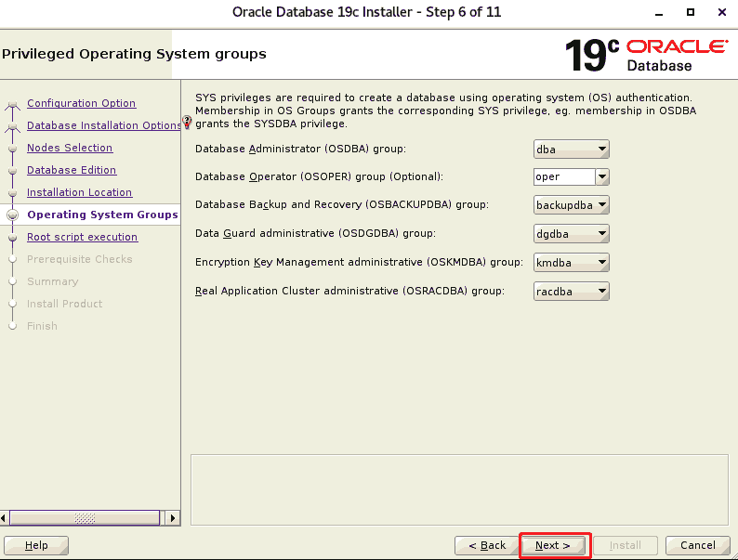Click the Help button
738x560 pixels.
[x=36, y=545]
